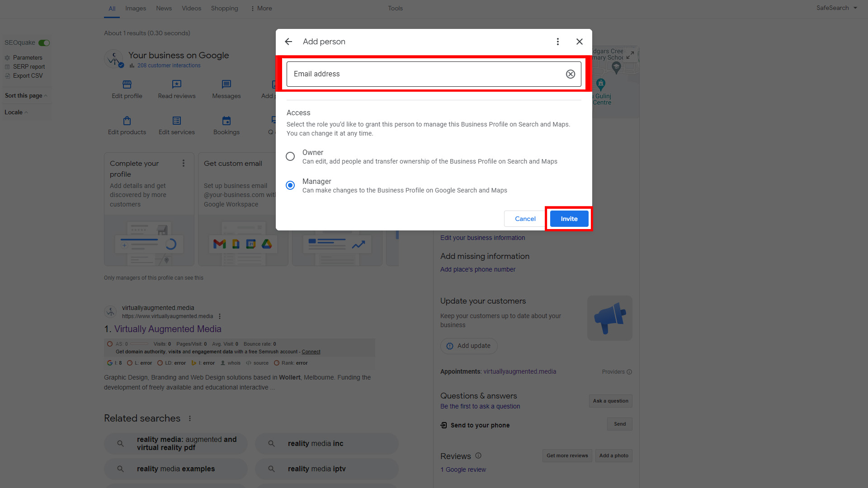Search for reality media examples
The width and height of the screenshot is (868, 488).
coord(175,469)
